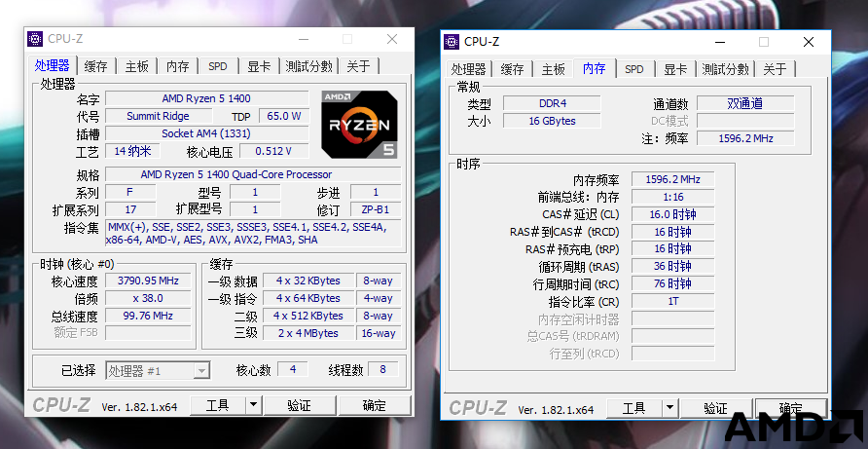Click 确定 button in right CPU-Z window
The width and height of the screenshot is (868, 449).
pos(791,408)
